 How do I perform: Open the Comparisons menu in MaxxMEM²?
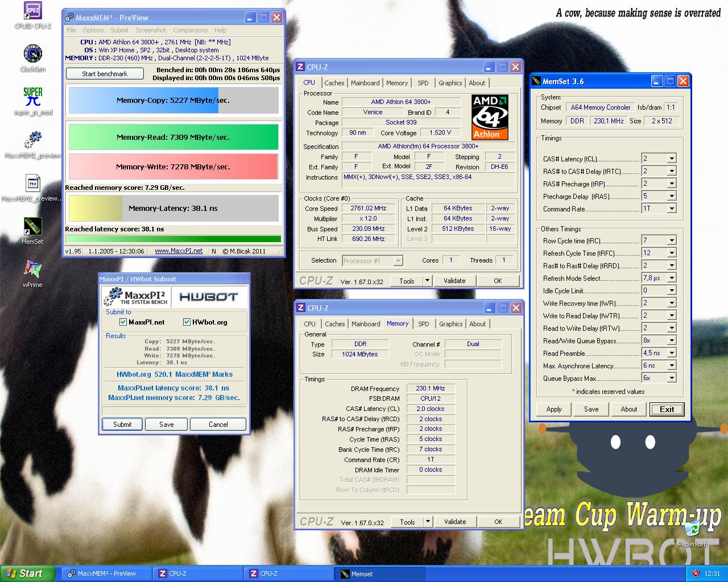click(x=191, y=30)
